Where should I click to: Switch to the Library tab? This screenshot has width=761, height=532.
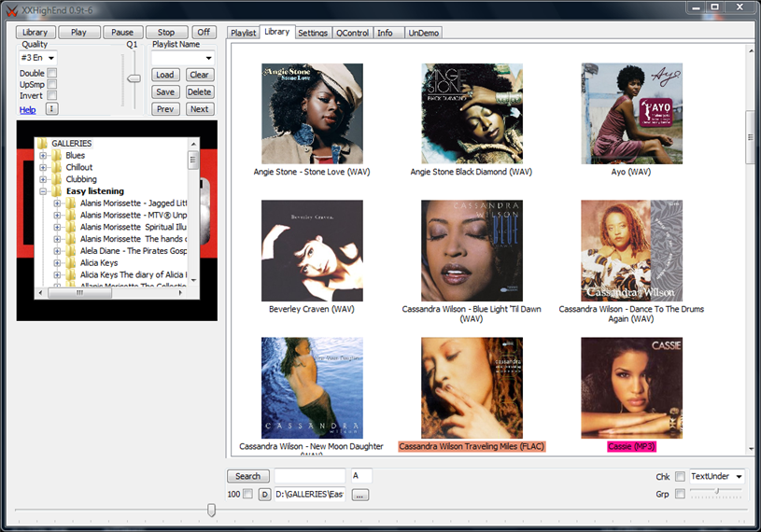(x=277, y=32)
